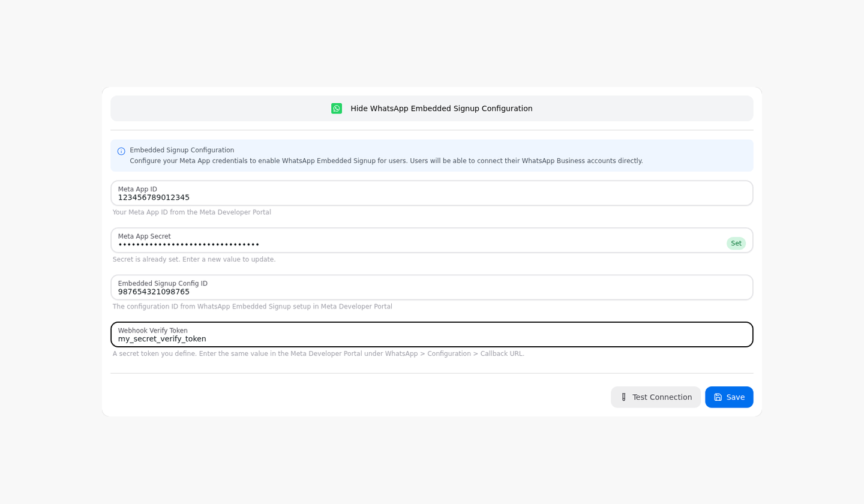This screenshot has width=864, height=504.
Task: Click the text 'Embedded Signup Configuration' in banner
Action: [182, 151]
